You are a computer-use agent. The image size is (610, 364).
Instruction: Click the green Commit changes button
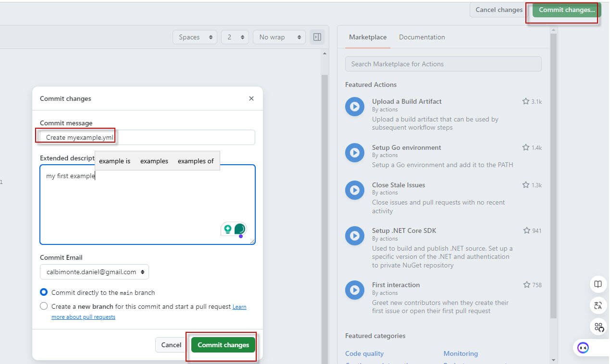(x=223, y=345)
